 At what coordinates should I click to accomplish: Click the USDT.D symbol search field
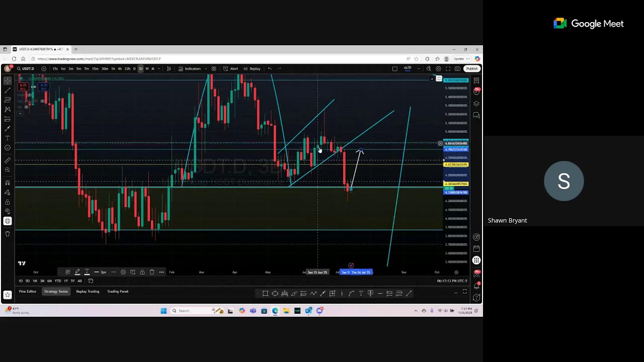point(26,69)
